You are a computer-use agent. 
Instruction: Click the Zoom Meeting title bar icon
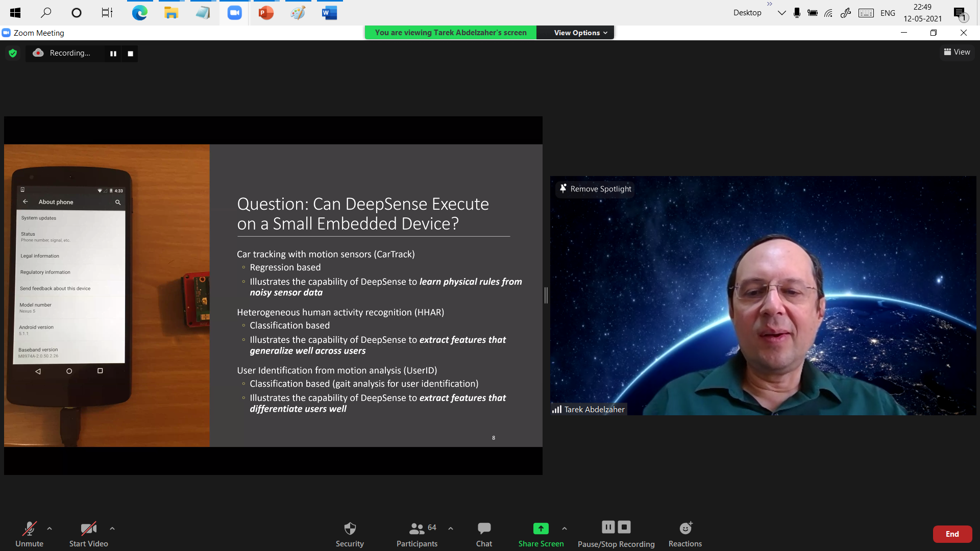6,33
